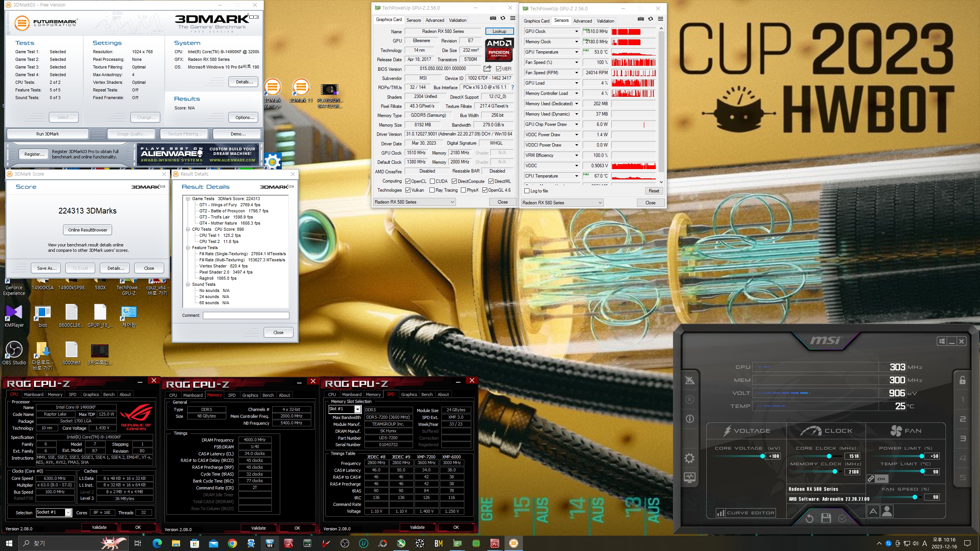The width and height of the screenshot is (980, 551).
Task: Click Afterburner Kombustor K icon
Action: (689, 399)
